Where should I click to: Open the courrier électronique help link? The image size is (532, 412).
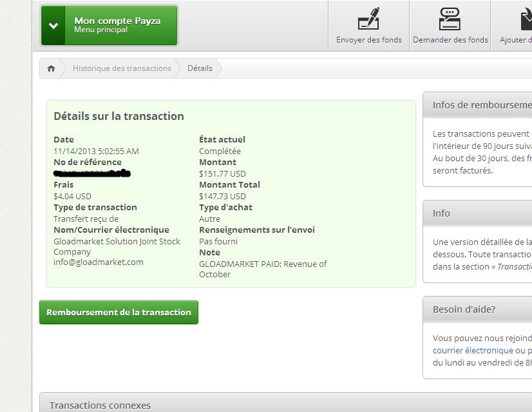point(473,350)
